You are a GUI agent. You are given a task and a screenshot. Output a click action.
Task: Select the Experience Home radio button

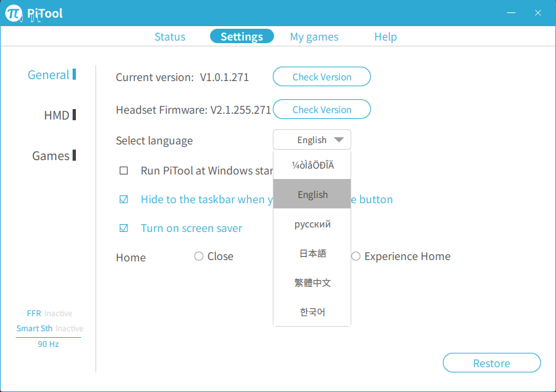coord(356,256)
